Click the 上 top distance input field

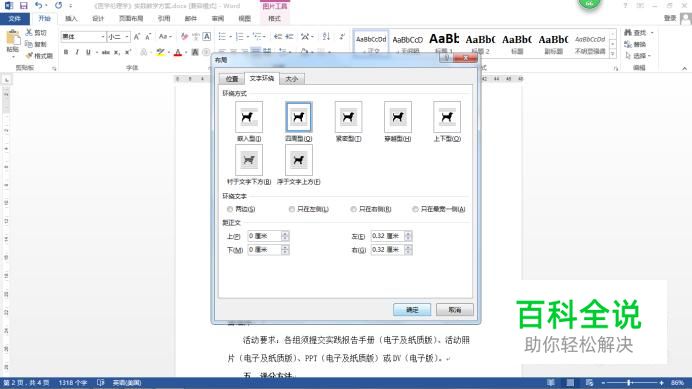tap(264, 236)
